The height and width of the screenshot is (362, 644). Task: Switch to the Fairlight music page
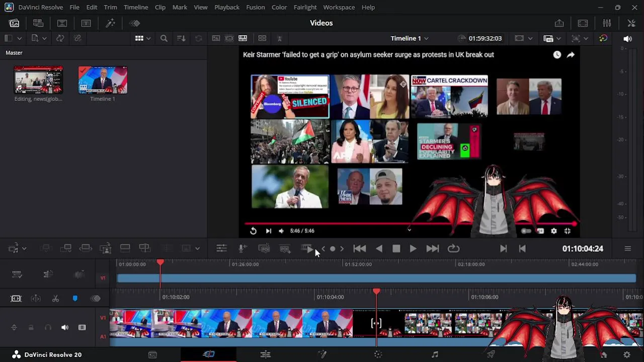pos(435,354)
